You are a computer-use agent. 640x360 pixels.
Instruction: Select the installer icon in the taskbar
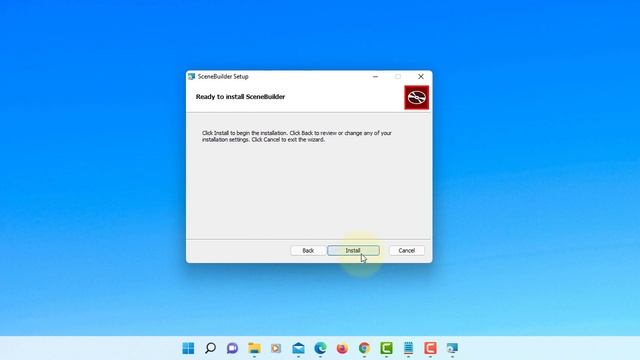(452, 348)
